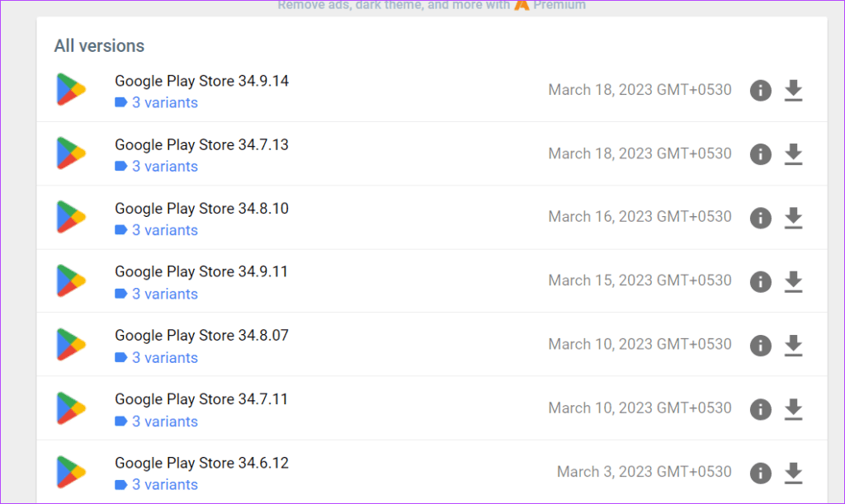
Task: Click the March 18, 2023 date for 34.9.14
Action: (x=640, y=90)
